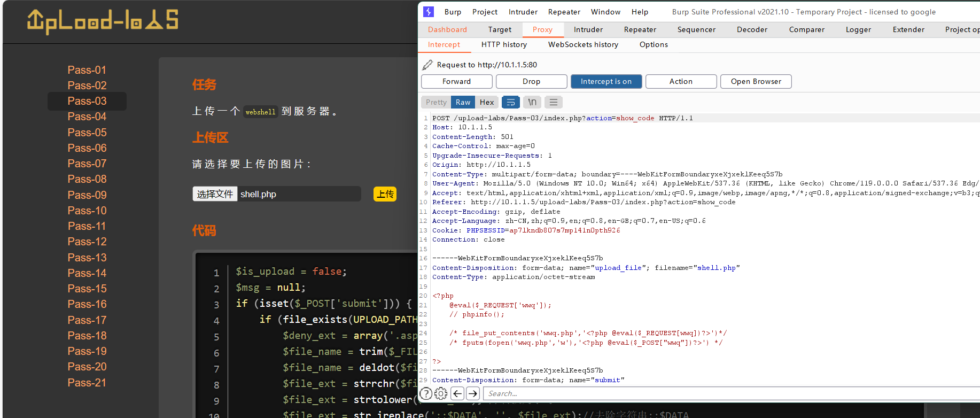Open the Window menu
The width and height of the screenshot is (980, 418).
pyautogui.click(x=605, y=12)
